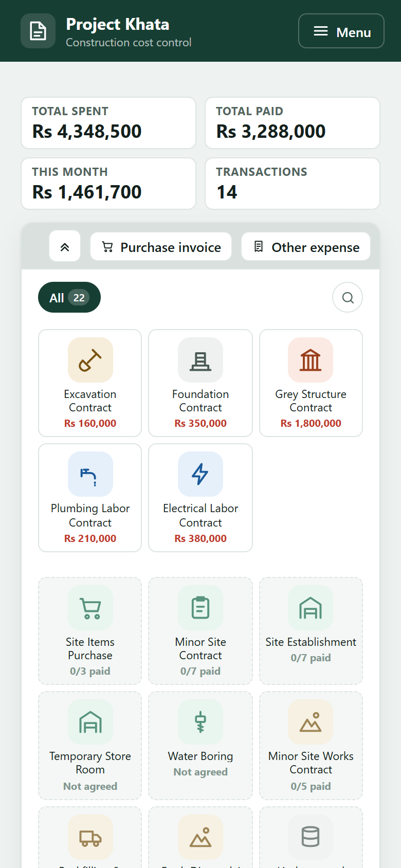This screenshot has width=401, height=868.
Task: Click the database cylinder icon in bottom row
Action: point(311,837)
